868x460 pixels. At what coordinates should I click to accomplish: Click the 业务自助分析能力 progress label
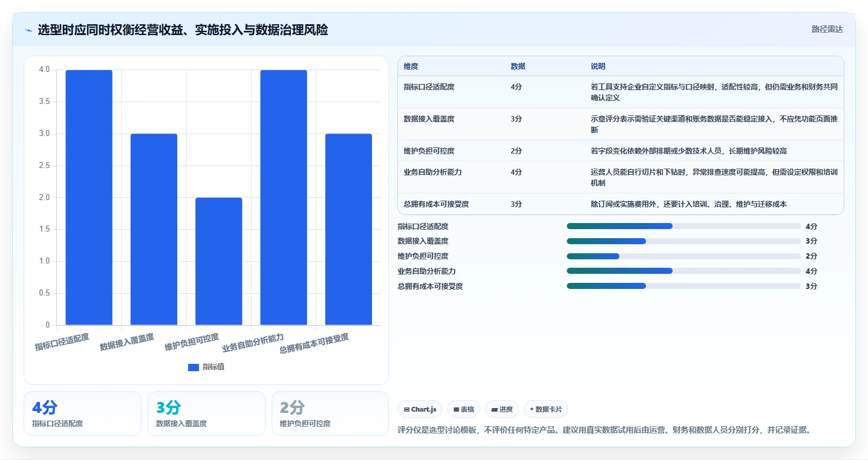[426, 271]
